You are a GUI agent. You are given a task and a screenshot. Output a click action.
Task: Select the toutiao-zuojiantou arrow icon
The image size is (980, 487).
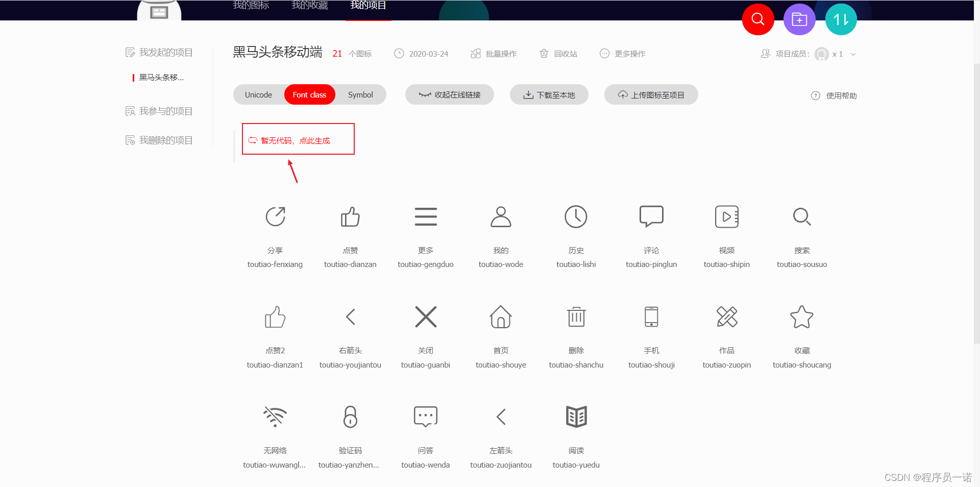coord(501,417)
